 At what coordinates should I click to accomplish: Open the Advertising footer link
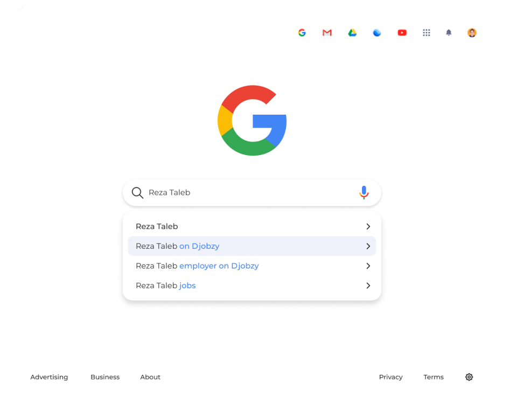click(49, 377)
